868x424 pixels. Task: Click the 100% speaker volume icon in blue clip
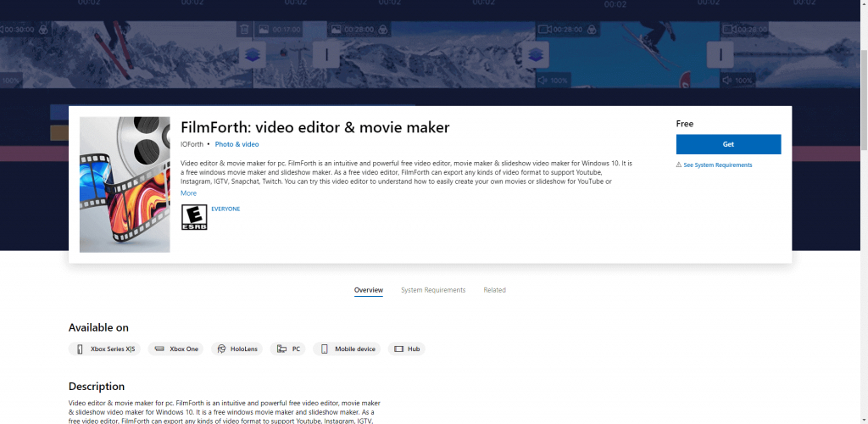pos(542,81)
